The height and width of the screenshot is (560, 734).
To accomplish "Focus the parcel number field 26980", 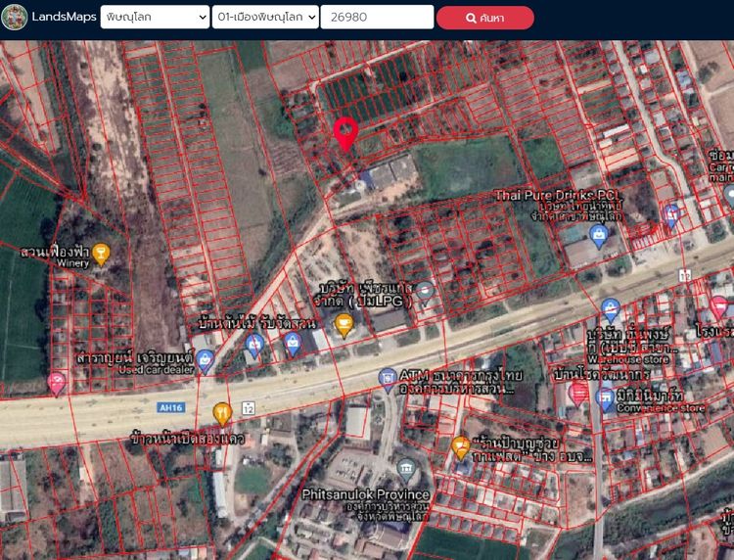I will click(378, 17).
